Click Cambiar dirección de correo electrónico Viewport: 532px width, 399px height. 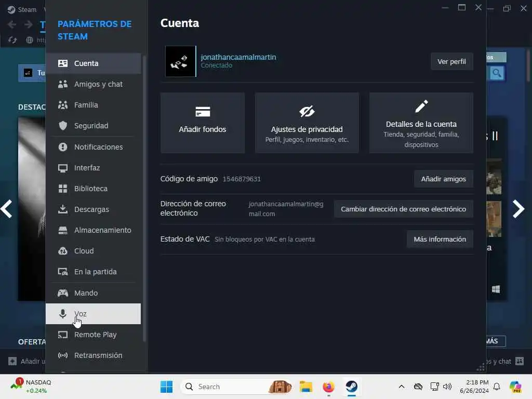pyautogui.click(x=403, y=209)
